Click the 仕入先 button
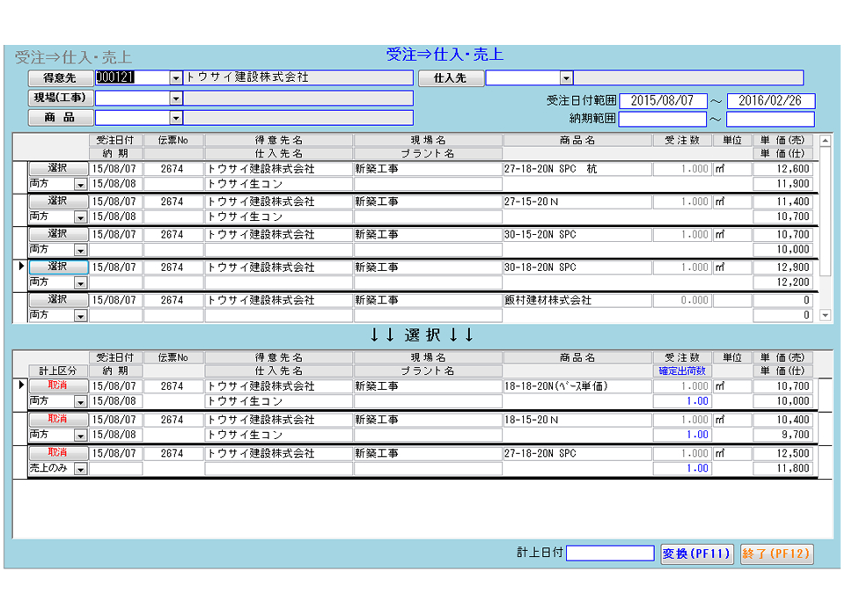The height and width of the screenshot is (616, 845). pos(449,77)
